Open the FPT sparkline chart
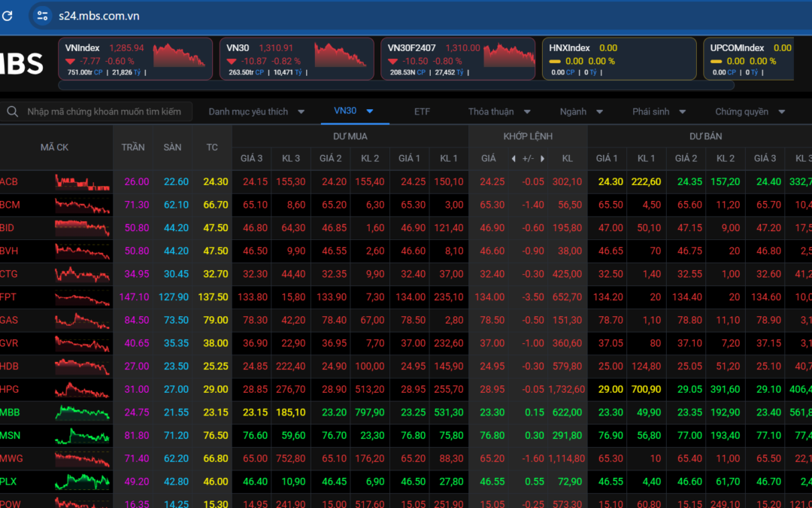 point(82,297)
